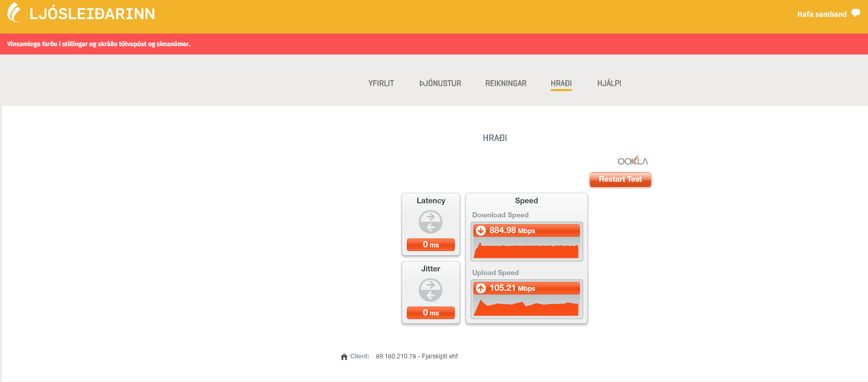Click the Ookla logo

click(x=632, y=161)
